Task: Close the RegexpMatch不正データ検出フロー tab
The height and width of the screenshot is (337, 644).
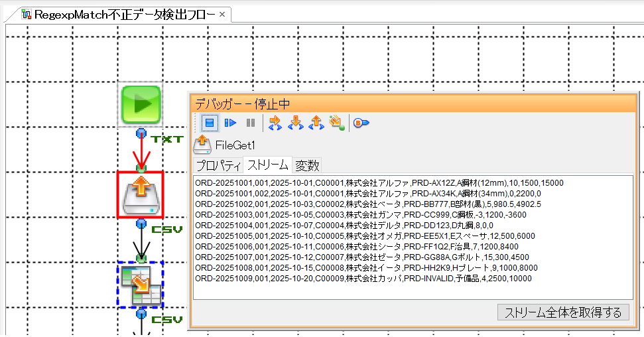Action: 222,14
